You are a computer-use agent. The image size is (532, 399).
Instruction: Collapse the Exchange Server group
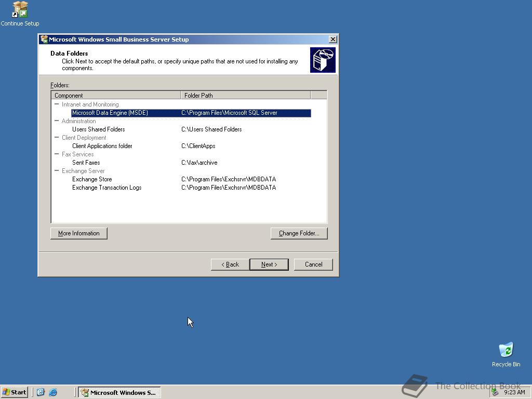coord(57,170)
